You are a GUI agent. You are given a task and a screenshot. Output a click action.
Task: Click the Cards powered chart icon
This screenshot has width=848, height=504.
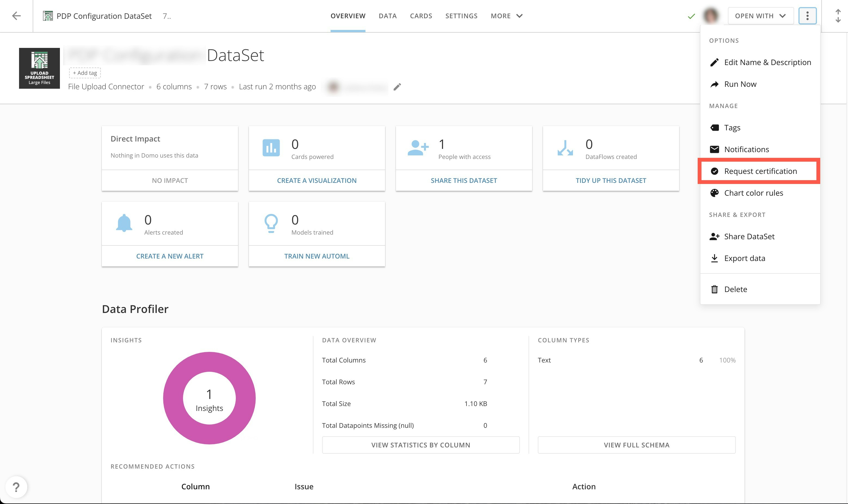[271, 148]
